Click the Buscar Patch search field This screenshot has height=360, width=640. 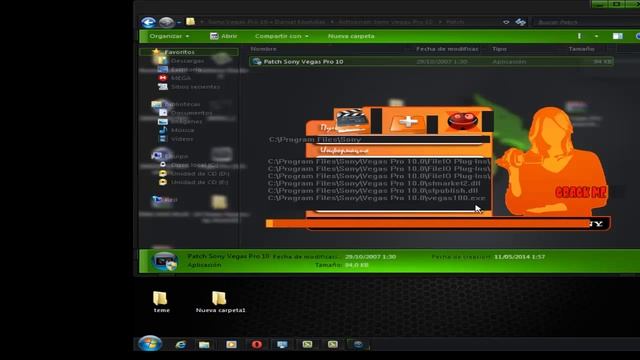586,22
